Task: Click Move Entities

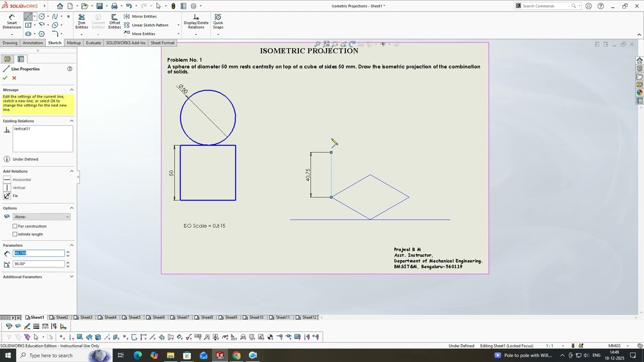Action: tap(139, 34)
